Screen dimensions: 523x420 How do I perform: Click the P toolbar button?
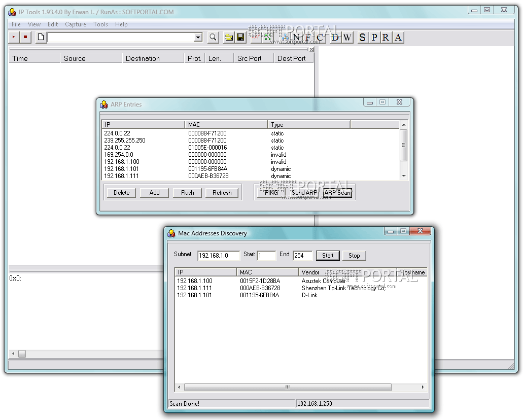click(x=374, y=38)
